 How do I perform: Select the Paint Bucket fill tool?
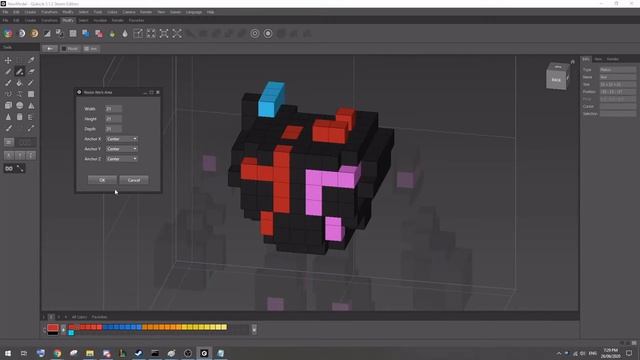[20, 83]
